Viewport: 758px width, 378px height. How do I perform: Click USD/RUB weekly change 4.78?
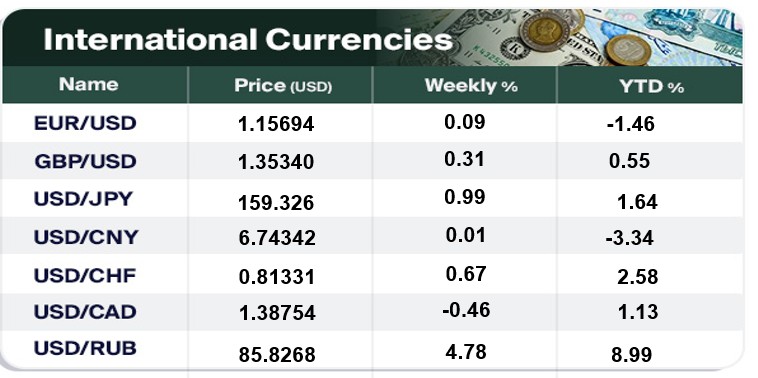click(466, 351)
